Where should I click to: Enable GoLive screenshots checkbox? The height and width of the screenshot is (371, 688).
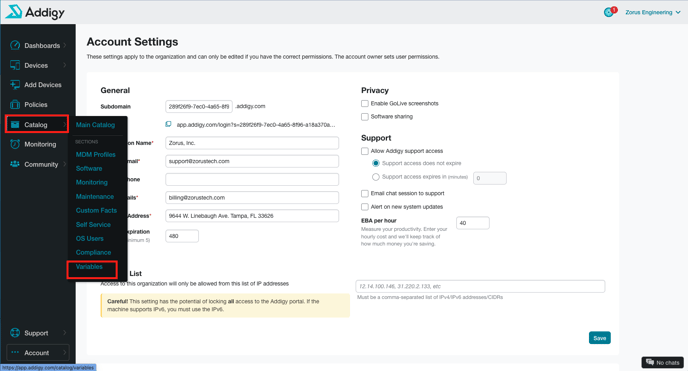365,103
